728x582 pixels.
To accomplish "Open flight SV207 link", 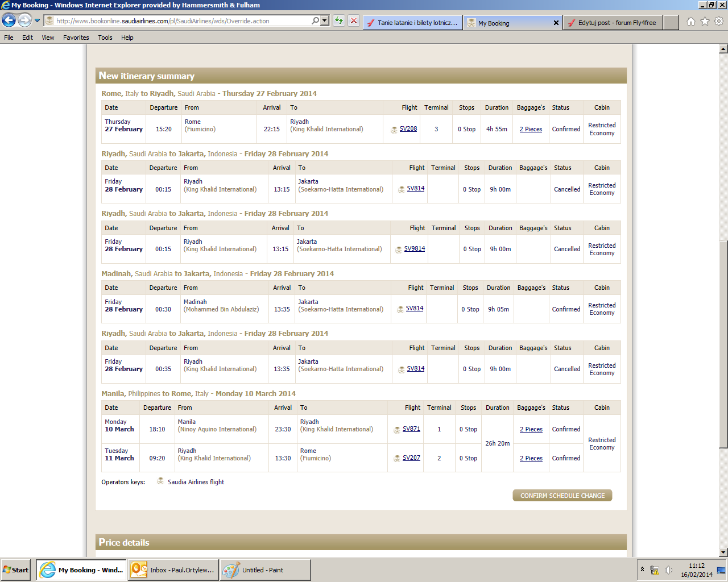I will 411,458.
